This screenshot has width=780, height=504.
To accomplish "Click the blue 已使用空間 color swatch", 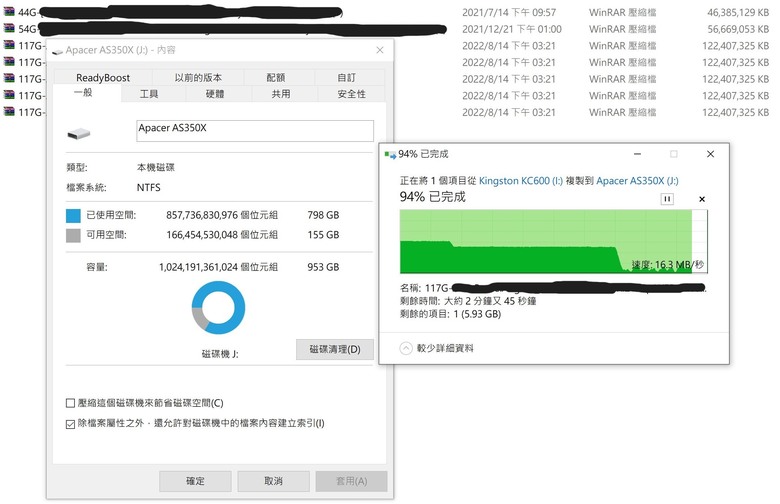I will (x=73, y=215).
